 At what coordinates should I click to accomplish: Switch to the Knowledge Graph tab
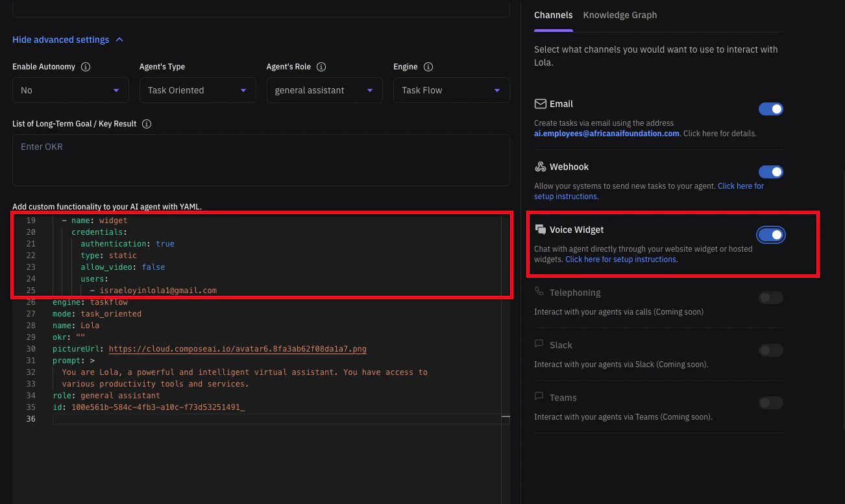click(620, 15)
